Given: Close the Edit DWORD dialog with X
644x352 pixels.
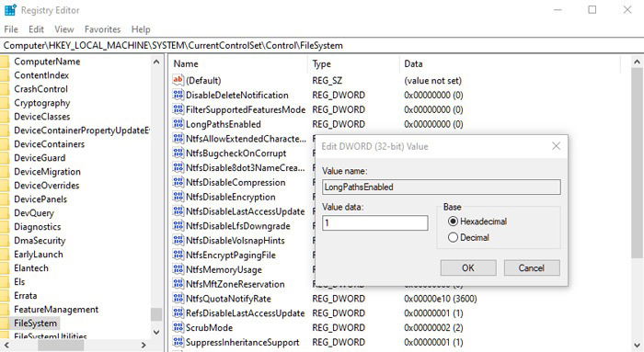Looking at the screenshot, I should pyautogui.click(x=556, y=146).
